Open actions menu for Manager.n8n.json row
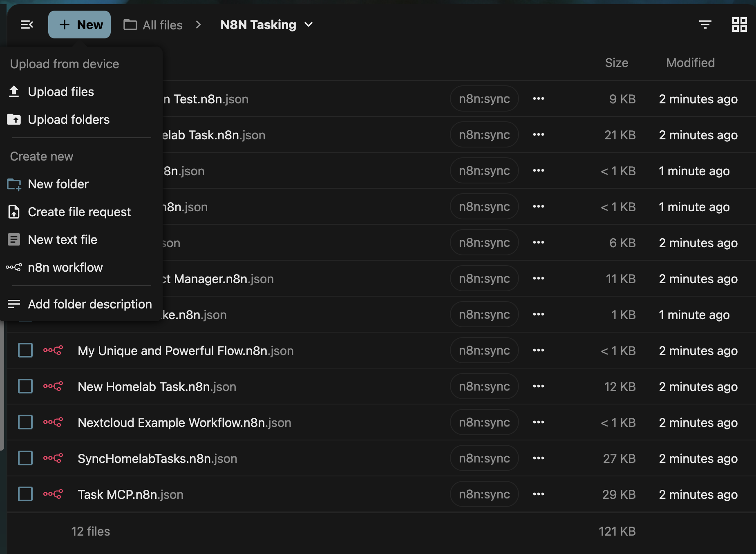The width and height of the screenshot is (756, 554). pyautogui.click(x=539, y=278)
